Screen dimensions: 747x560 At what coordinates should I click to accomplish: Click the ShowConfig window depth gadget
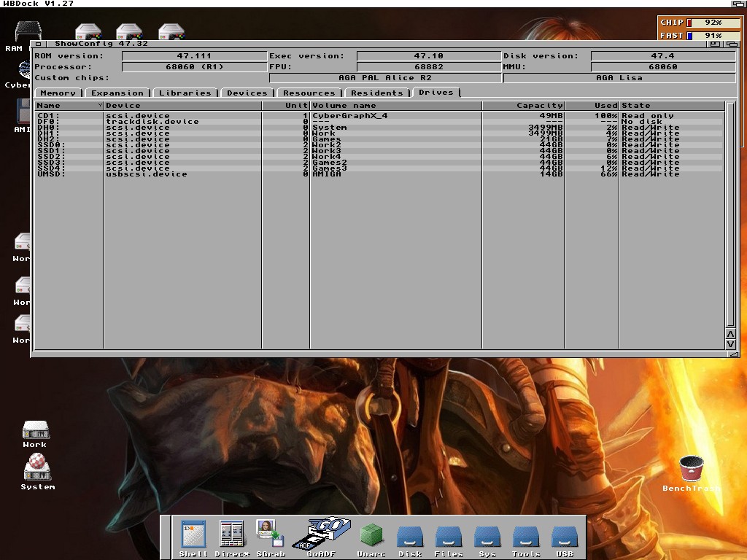click(x=732, y=44)
